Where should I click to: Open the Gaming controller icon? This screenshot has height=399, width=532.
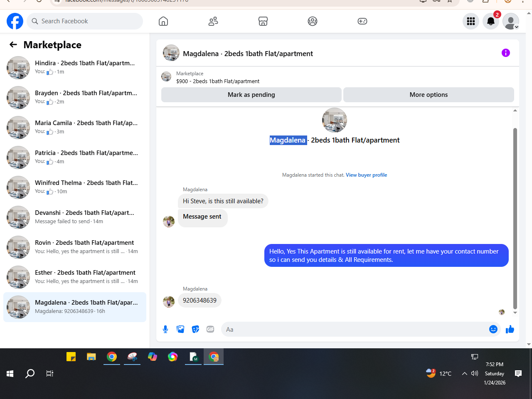coord(362,21)
